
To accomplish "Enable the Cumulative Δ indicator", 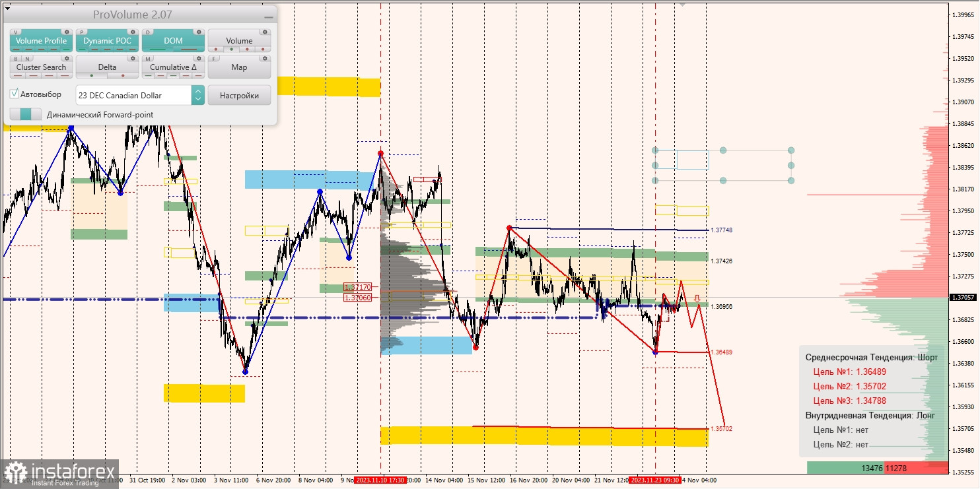I will pyautogui.click(x=173, y=67).
